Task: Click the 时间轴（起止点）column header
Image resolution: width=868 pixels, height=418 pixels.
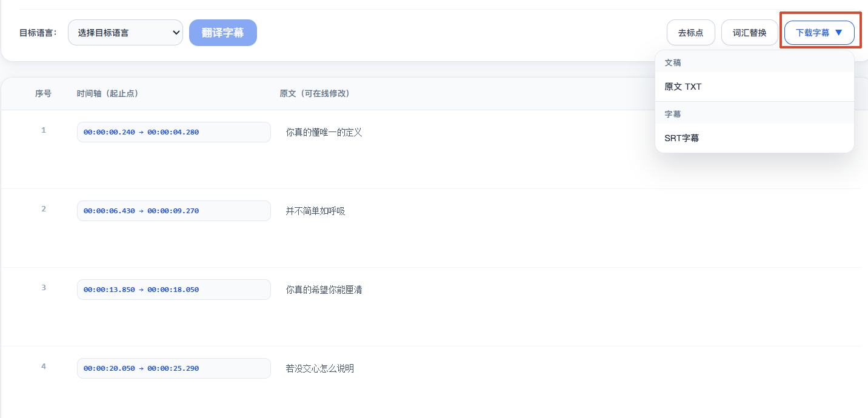Action: click(108, 93)
